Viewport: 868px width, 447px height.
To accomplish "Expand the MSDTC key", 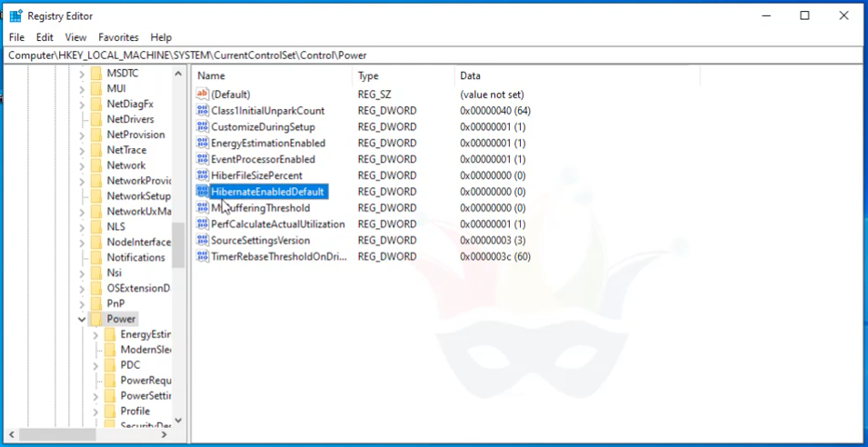I will (x=82, y=74).
